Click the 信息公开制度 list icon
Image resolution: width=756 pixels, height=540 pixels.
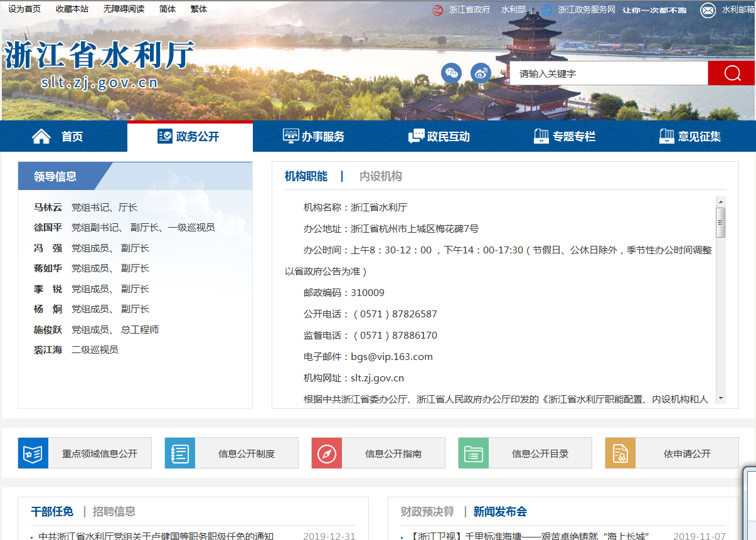pyautogui.click(x=179, y=453)
